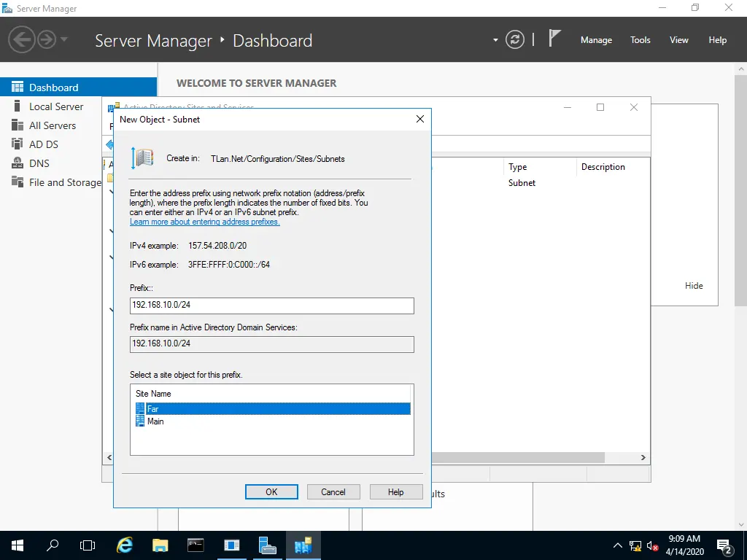Click the horizontal scrollbar in Sites and Services
This screenshot has height=560, width=747.
point(519,457)
